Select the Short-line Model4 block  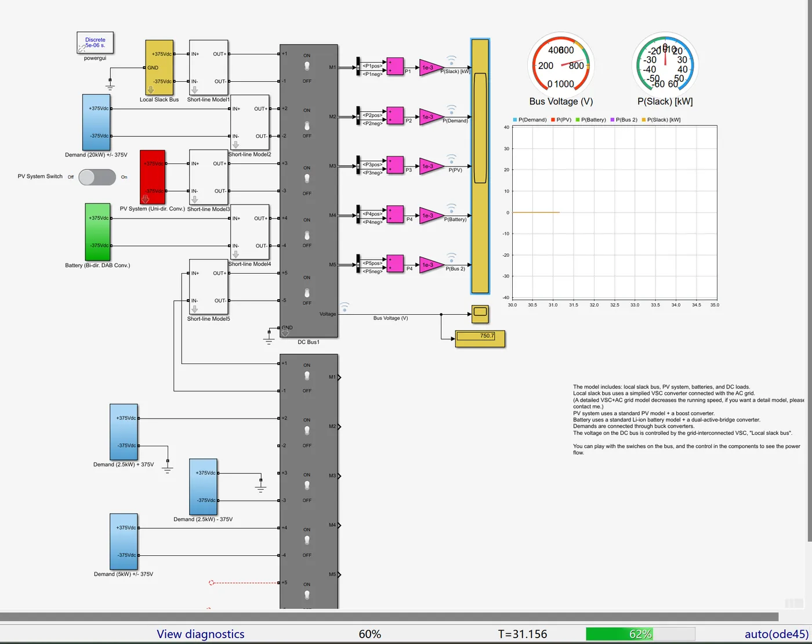pos(249,232)
